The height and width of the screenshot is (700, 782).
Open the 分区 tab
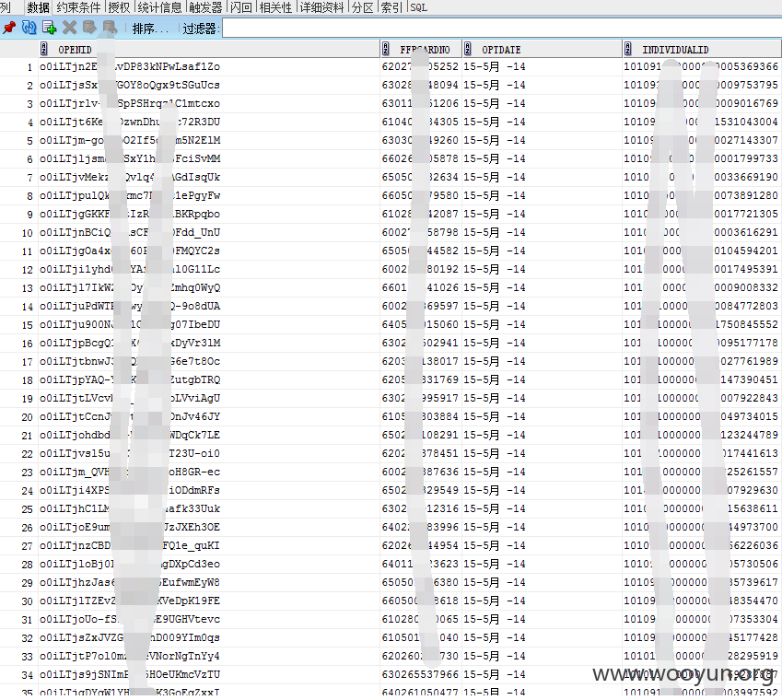(x=363, y=7)
